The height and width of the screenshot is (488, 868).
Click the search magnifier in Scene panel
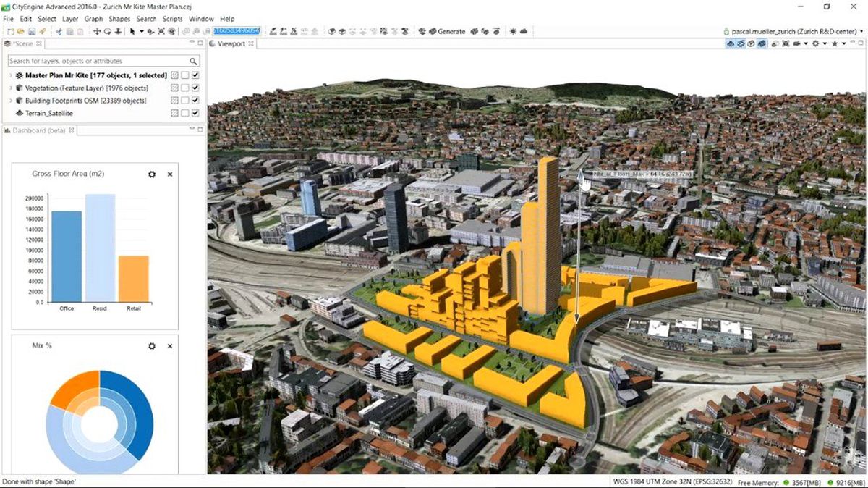194,61
